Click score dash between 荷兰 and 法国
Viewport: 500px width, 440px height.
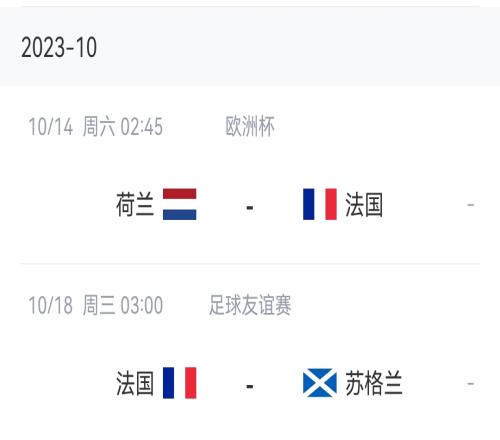(250, 208)
